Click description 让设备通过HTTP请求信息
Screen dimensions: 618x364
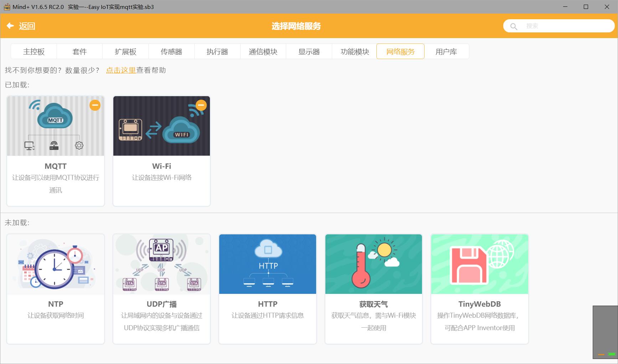point(268,315)
